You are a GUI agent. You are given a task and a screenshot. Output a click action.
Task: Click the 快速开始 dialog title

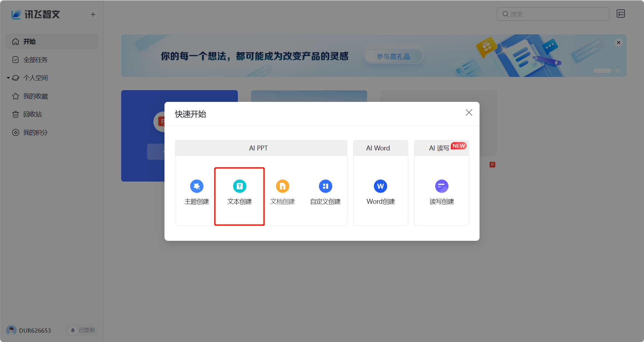click(190, 114)
